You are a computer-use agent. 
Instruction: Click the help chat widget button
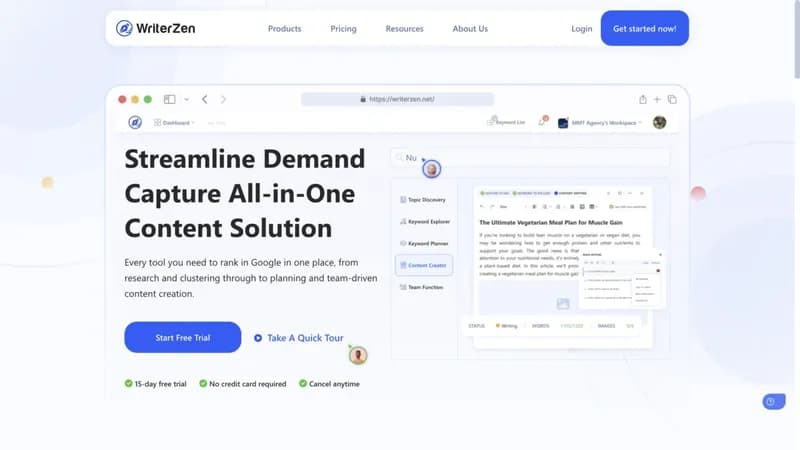coord(774,402)
